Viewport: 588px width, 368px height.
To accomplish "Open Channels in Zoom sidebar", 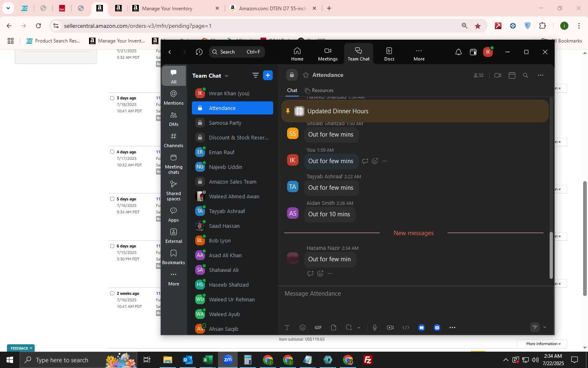I will click(174, 140).
